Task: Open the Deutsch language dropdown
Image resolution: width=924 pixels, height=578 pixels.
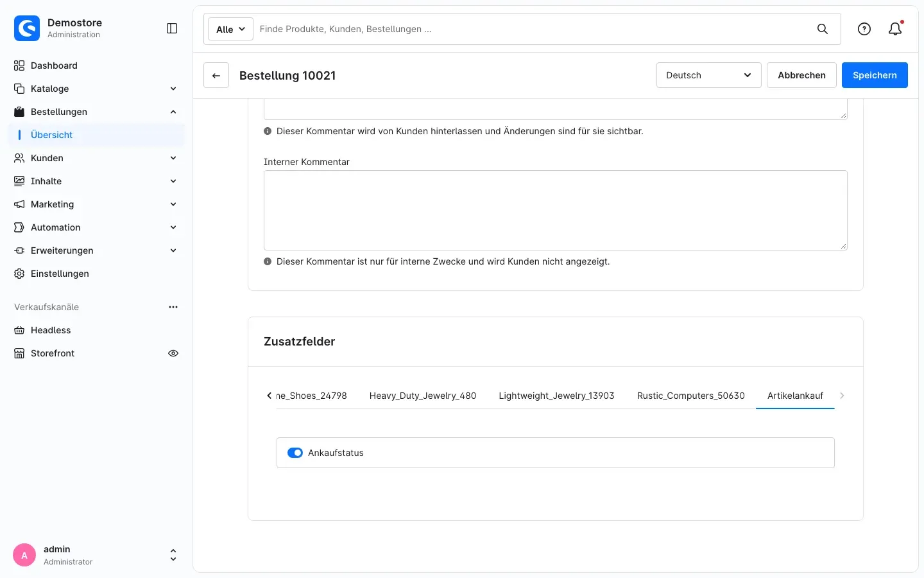Action: click(709, 75)
